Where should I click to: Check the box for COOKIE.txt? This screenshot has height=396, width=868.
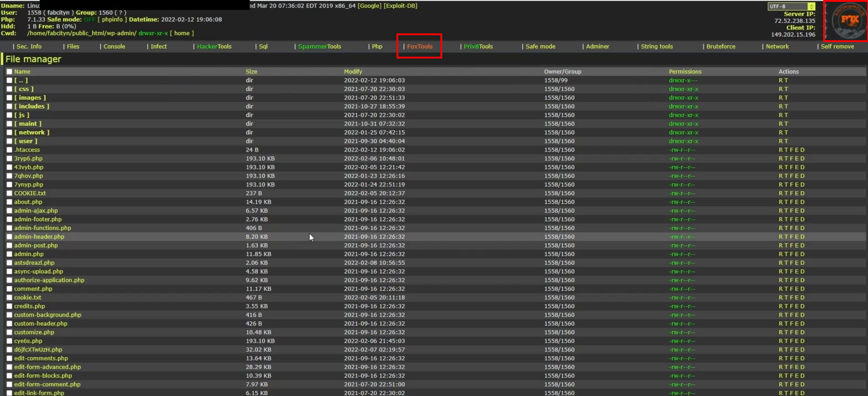(9, 193)
